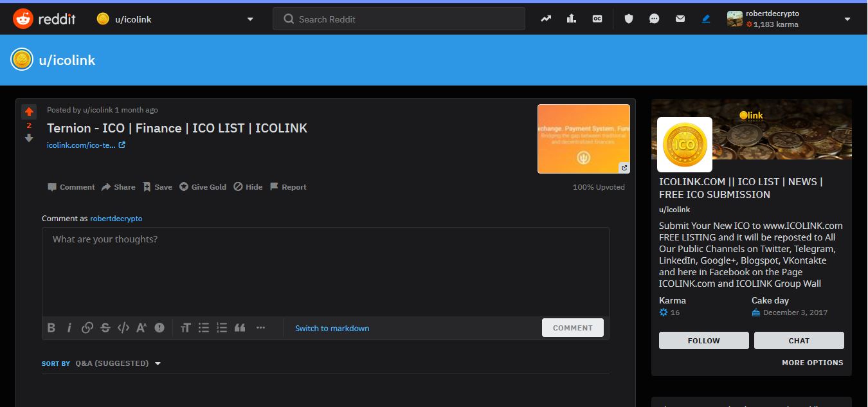The height and width of the screenshot is (407, 868).
Task: Insert a quote block
Action: (x=240, y=328)
